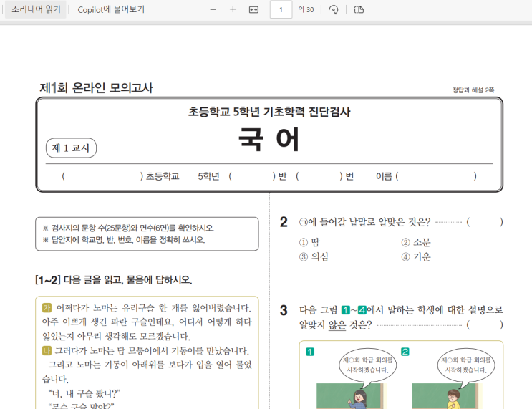The width and height of the screenshot is (532, 409).
Task: Click the green number 2 picture label
Action: (405, 352)
